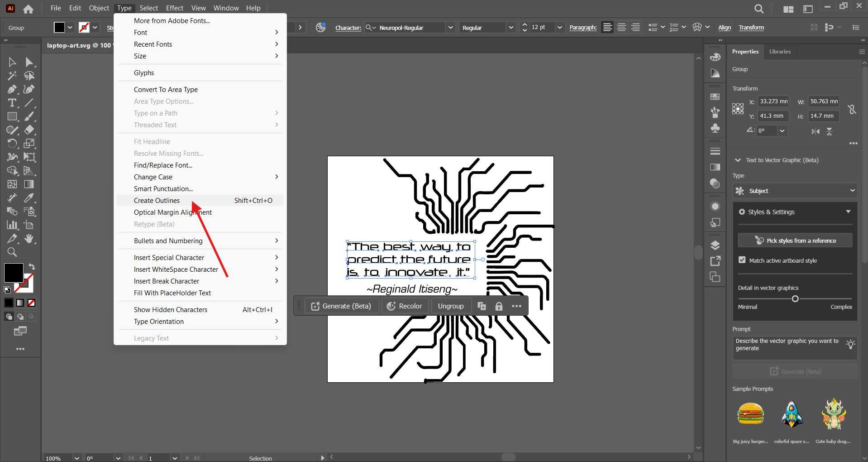Flip selection vertically in Transform
The image size is (868, 462).
click(x=829, y=131)
